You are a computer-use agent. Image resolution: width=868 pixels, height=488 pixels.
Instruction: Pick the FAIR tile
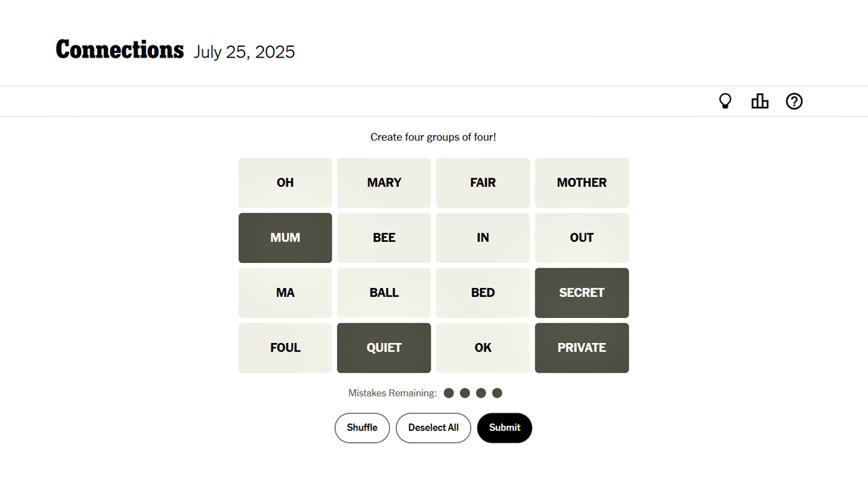click(482, 183)
